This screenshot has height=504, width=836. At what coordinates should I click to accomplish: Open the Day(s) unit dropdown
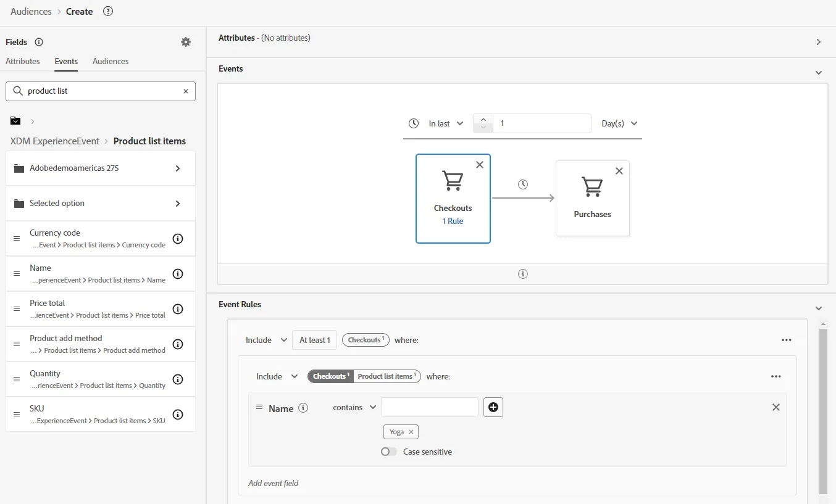point(619,123)
